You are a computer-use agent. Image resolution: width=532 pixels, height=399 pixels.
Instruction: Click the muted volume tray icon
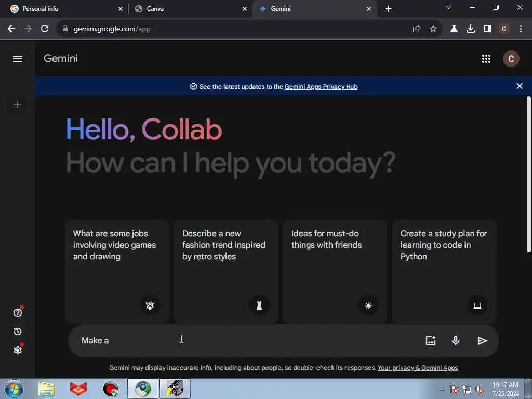(480, 390)
